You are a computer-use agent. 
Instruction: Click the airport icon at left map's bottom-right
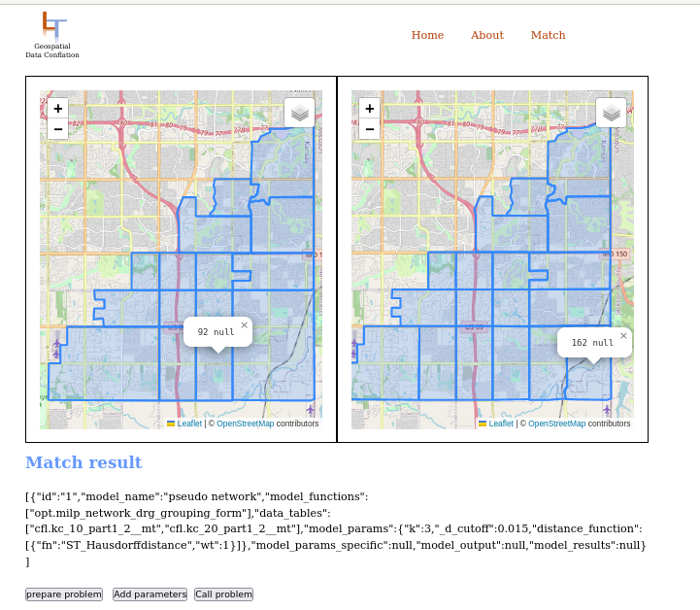[x=311, y=409]
